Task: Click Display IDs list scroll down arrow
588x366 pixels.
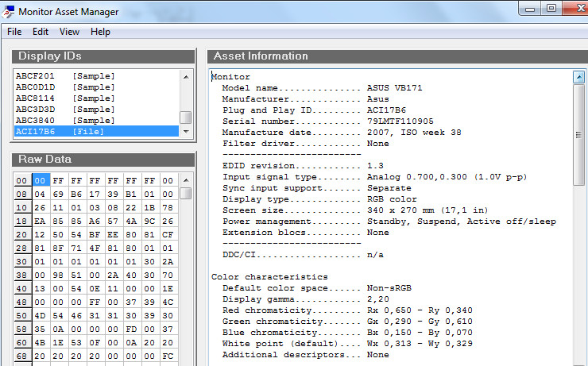Action: [x=186, y=131]
